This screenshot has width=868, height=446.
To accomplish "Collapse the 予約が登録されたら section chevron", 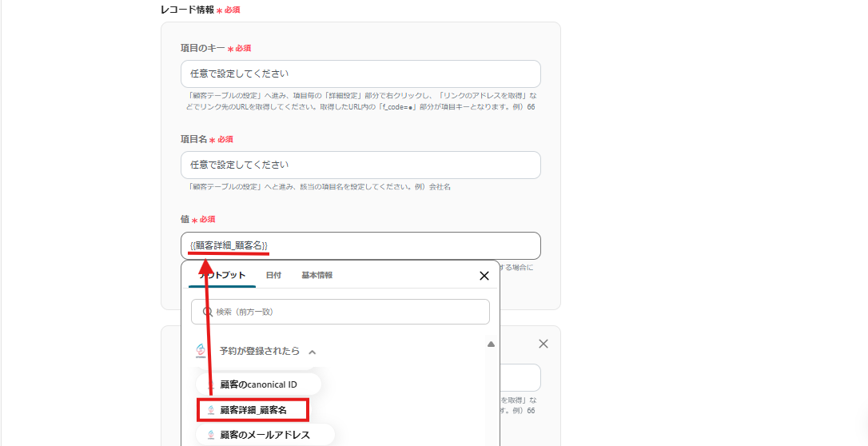I will [x=313, y=352].
